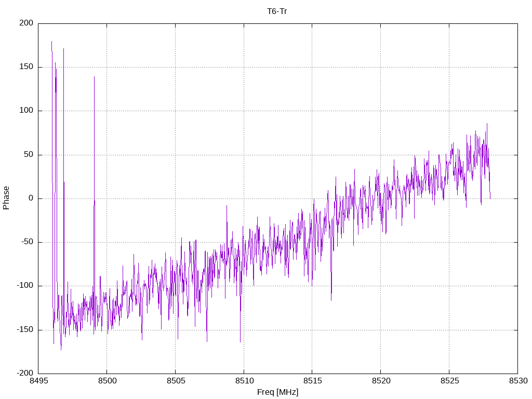The height and width of the screenshot is (399, 532).
Task: Click the 8505 x-axis tick label
Action: (x=175, y=381)
